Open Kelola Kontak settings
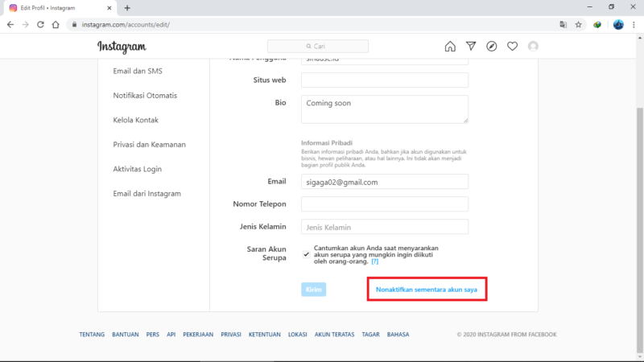644x362 pixels. click(x=135, y=120)
